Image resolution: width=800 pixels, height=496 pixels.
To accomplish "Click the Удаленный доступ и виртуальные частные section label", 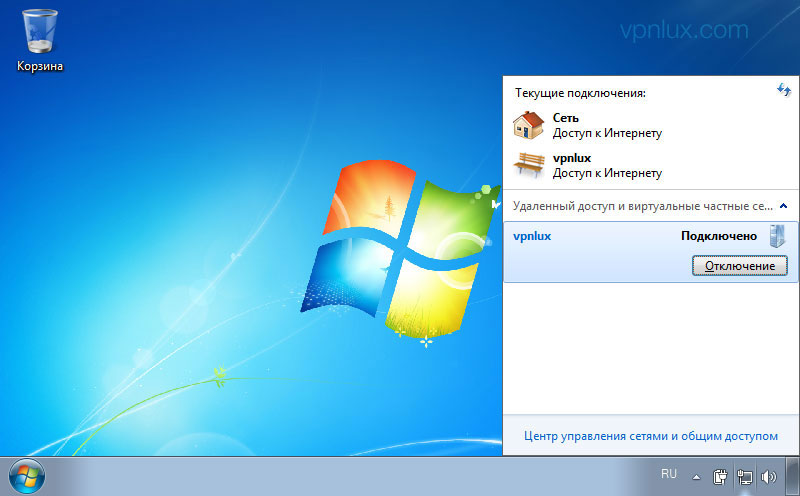I will pos(642,206).
